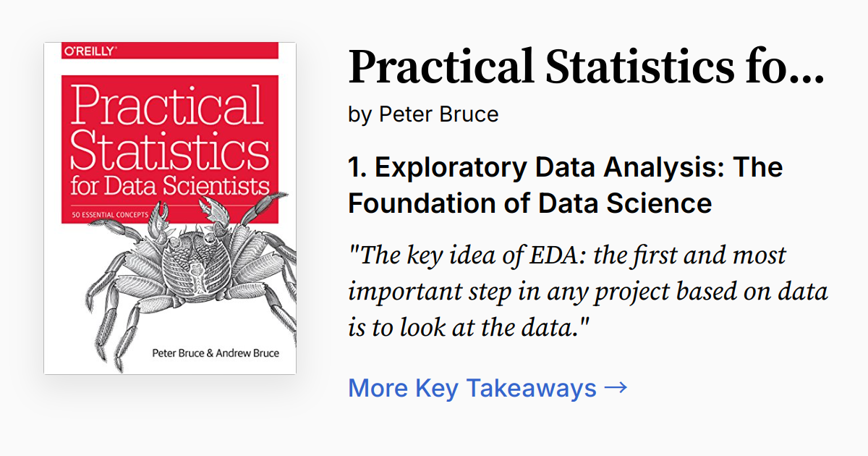The width and height of the screenshot is (868, 456).
Task: Click the truncated Practical Statistics title heading
Action: 586,66
